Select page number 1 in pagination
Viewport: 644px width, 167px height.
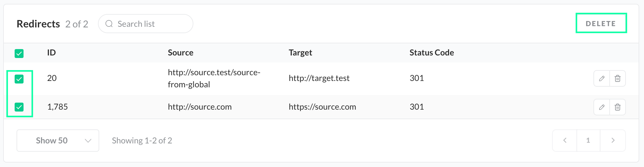[x=588, y=141]
